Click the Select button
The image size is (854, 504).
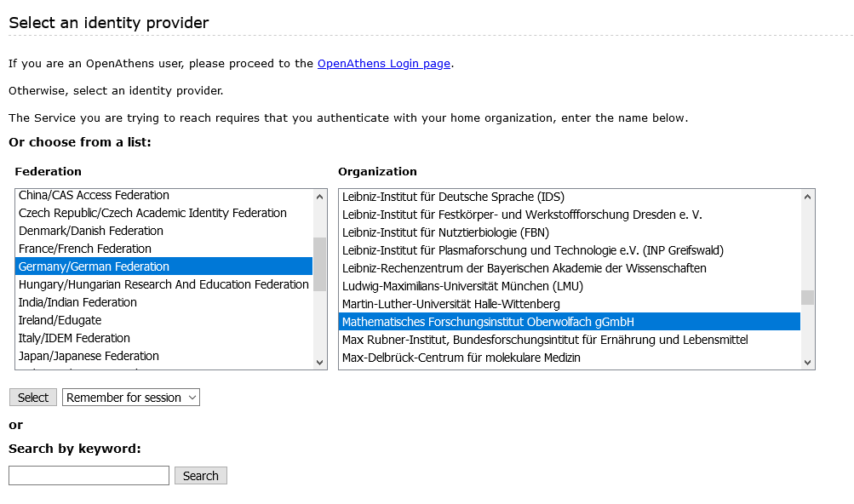click(33, 398)
